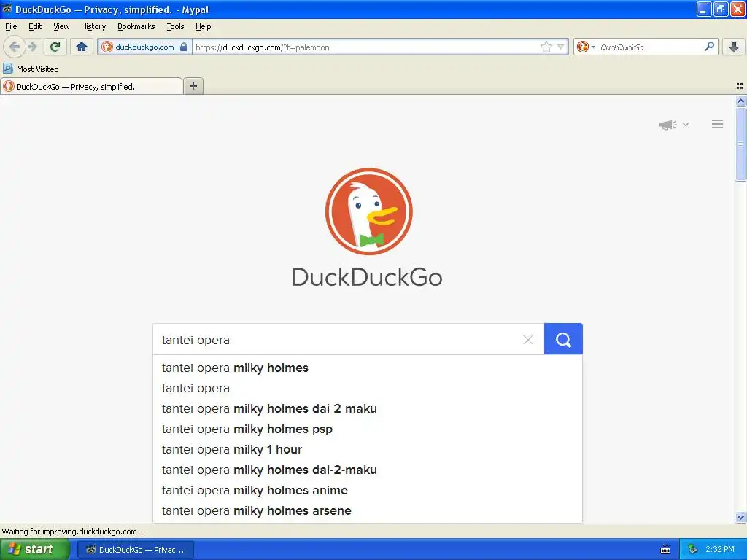Screen dimensions: 747x560
Task: Open the Home page button
Action: [x=82, y=47]
